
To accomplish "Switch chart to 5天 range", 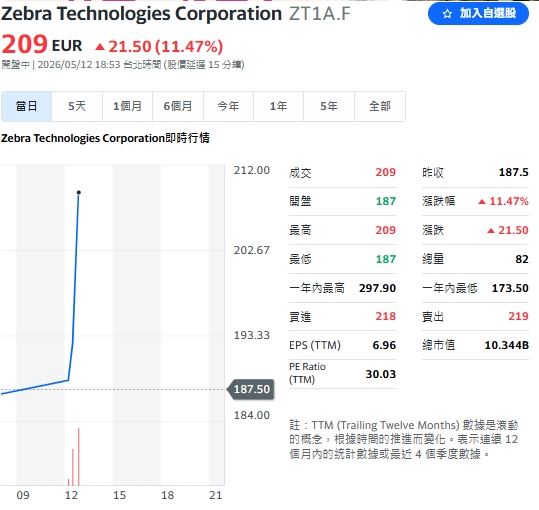I will 77,106.
